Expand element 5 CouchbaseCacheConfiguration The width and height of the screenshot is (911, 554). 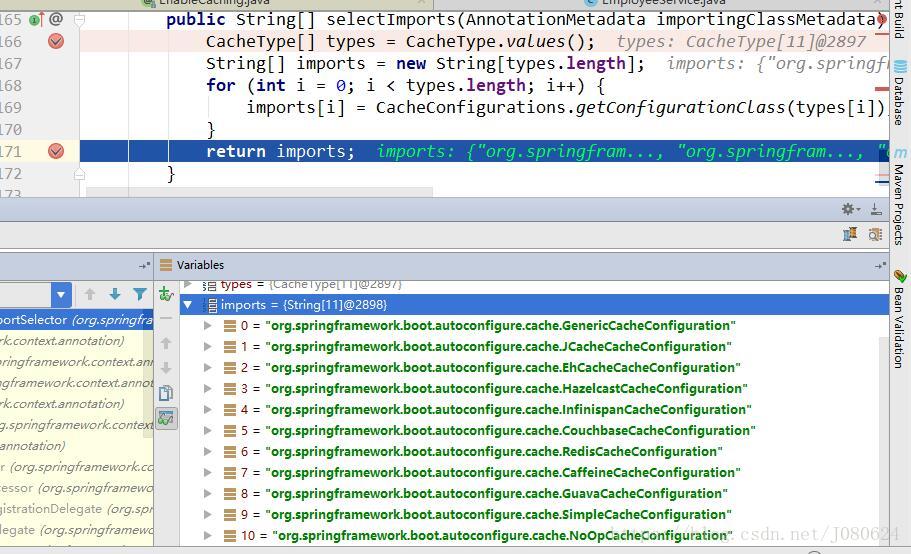tap(207, 431)
